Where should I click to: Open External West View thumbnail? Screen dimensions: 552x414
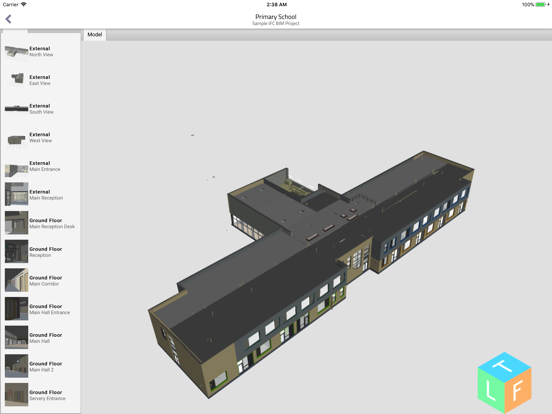pos(16,137)
